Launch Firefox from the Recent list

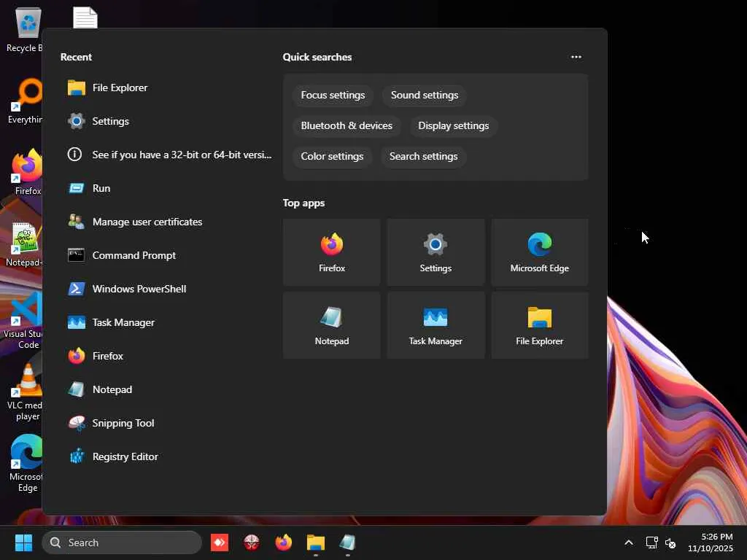166,356
